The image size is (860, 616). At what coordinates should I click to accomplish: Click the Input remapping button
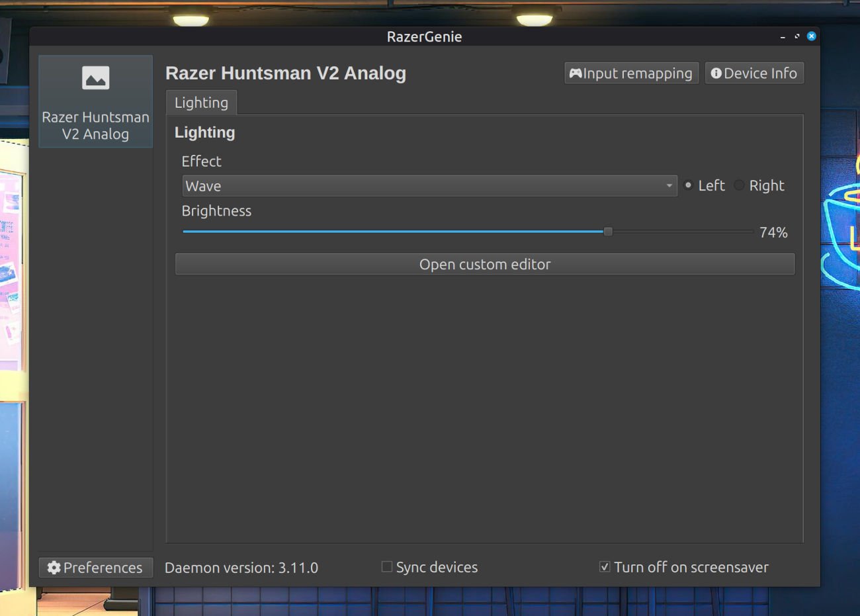[x=631, y=73]
